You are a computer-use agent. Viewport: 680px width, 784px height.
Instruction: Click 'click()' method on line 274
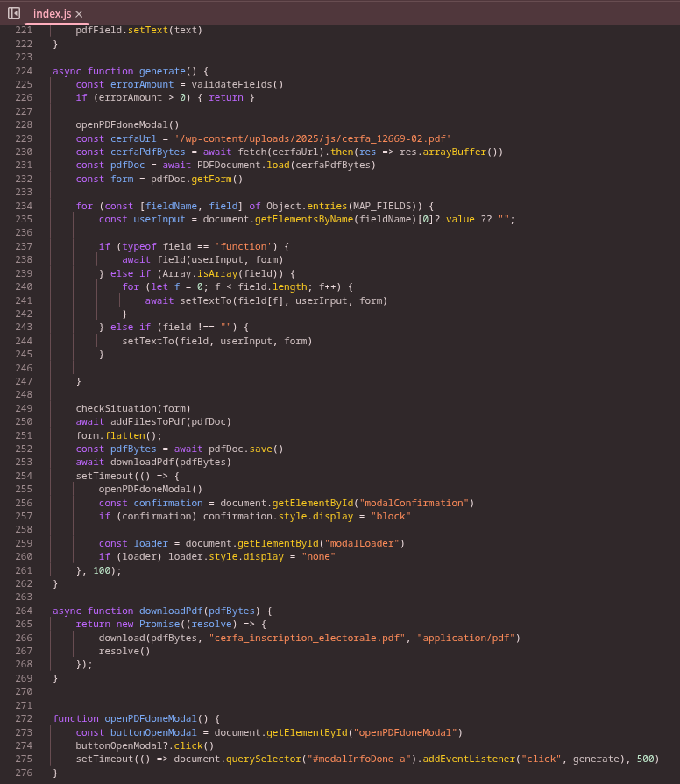click(x=194, y=745)
